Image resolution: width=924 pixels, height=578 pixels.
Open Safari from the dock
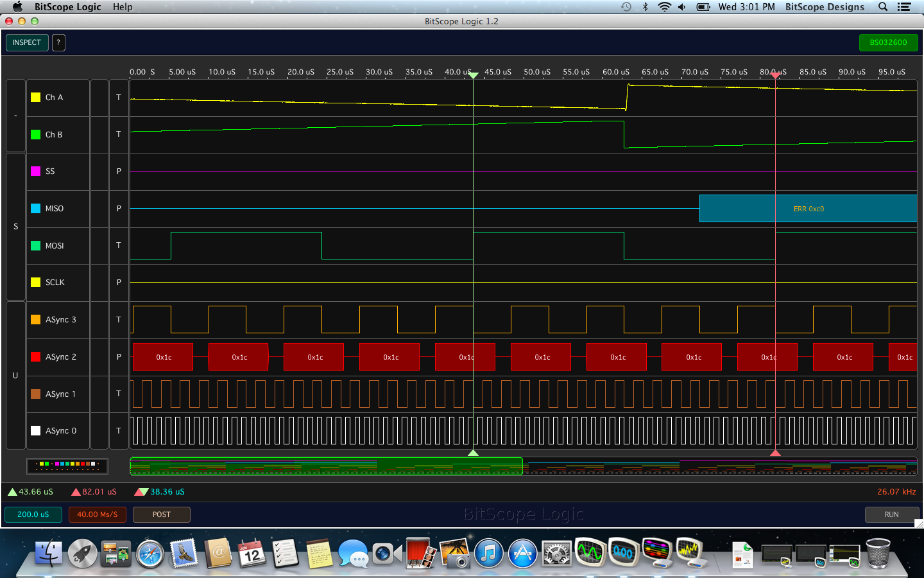click(x=150, y=554)
